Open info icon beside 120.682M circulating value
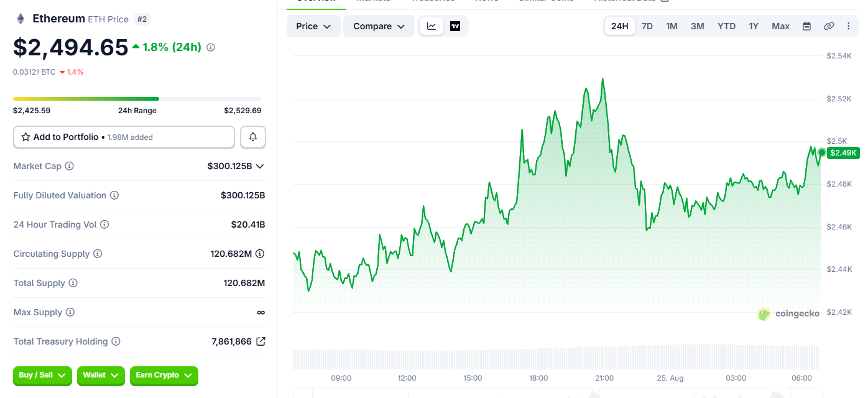This screenshot has height=398, width=868. (x=260, y=254)
